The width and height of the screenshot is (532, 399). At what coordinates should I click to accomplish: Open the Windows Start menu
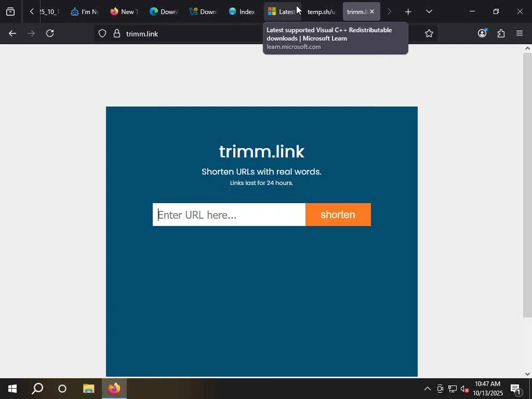click(x=12, y=389)
